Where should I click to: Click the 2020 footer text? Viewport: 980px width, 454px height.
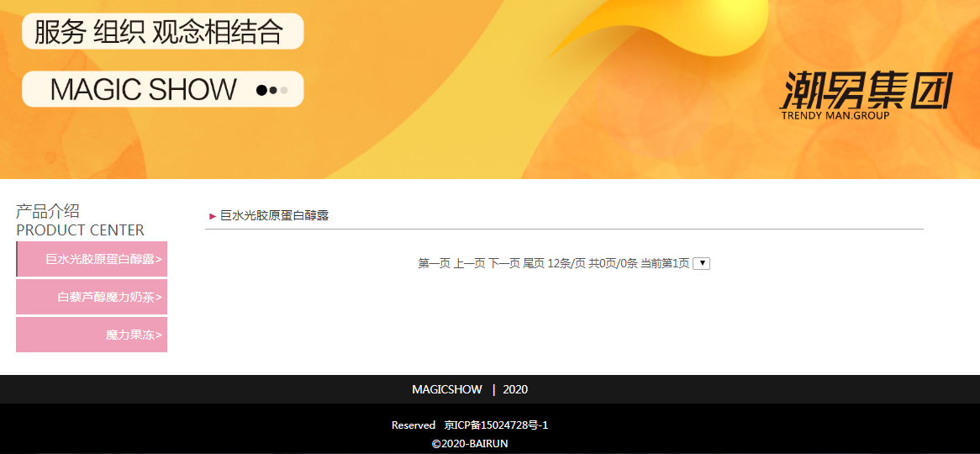515,389
